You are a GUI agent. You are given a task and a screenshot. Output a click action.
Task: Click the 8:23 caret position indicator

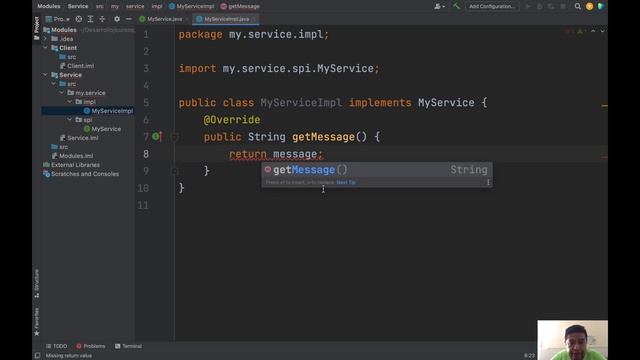pyautogui.click(x=529, y=356)
